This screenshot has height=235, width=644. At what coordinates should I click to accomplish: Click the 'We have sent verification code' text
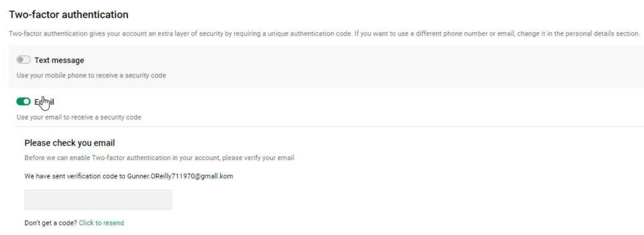[x=75, y=176]
